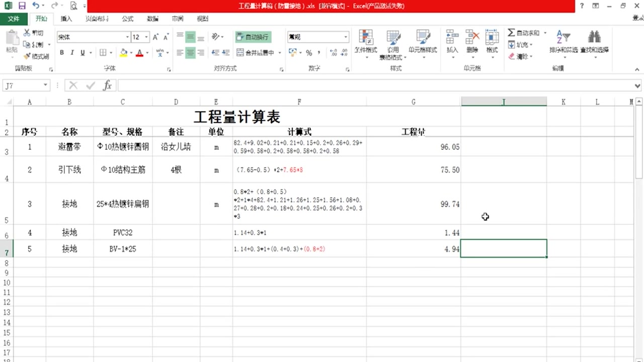644x362 pixels.
Task: Save the workbook with the floppy icon
Action: (22, 6)
